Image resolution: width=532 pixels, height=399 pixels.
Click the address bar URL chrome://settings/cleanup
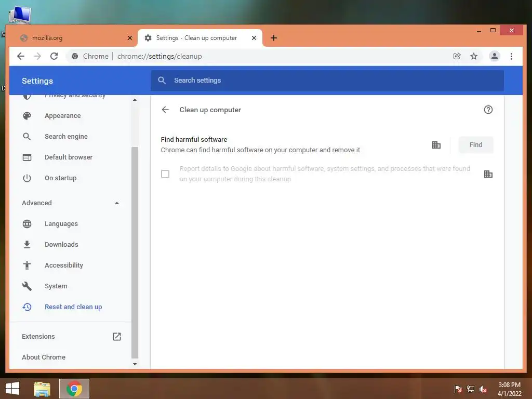click(159, 56)
